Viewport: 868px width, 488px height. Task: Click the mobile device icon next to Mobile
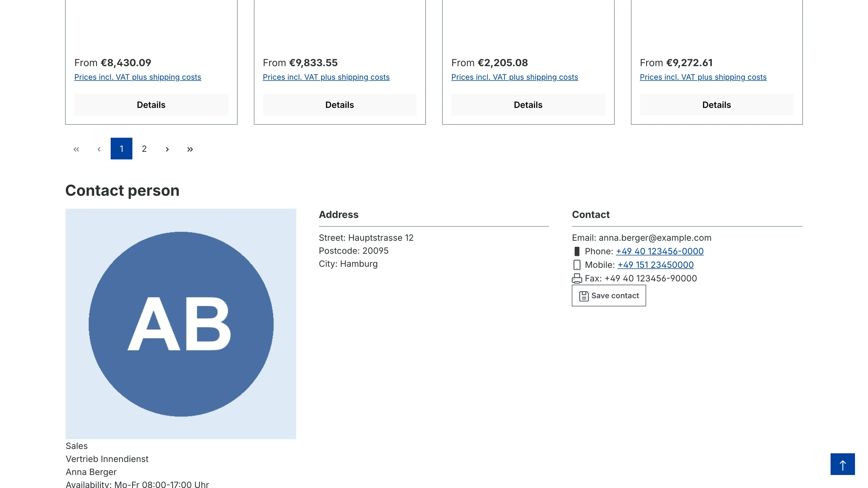click(x=577, y=265)
